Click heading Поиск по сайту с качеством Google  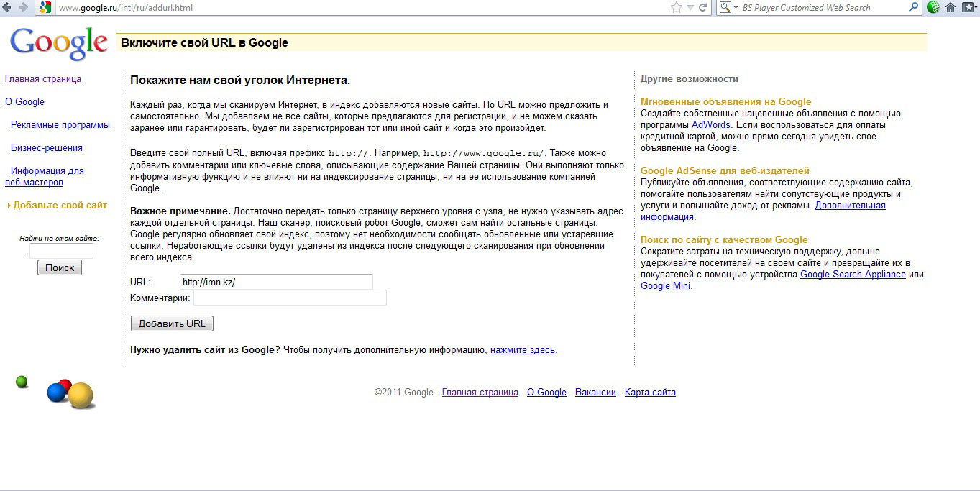(724, 240)
